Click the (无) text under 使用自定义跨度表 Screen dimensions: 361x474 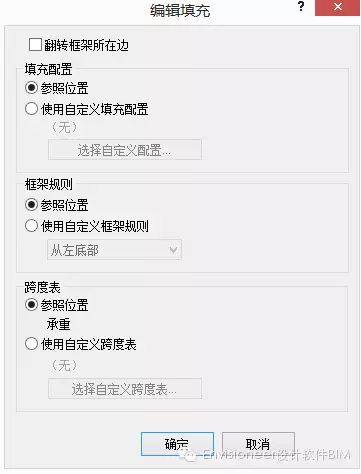tap(64, 365)
